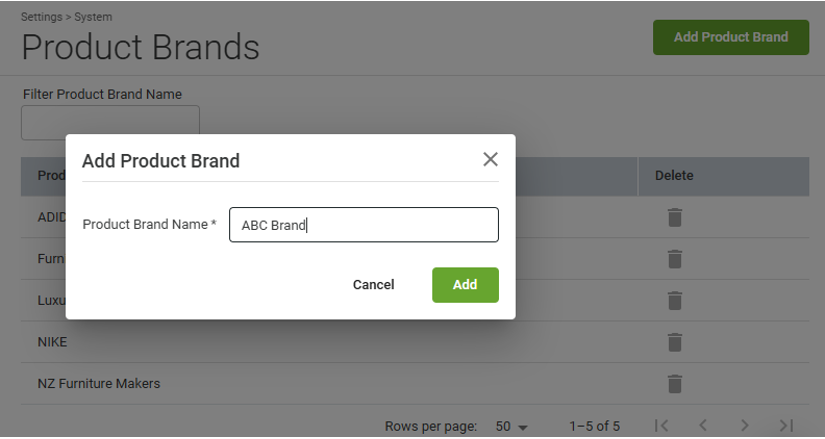
Task: Open System from the breadcrumb
Action: coord(93,17)
